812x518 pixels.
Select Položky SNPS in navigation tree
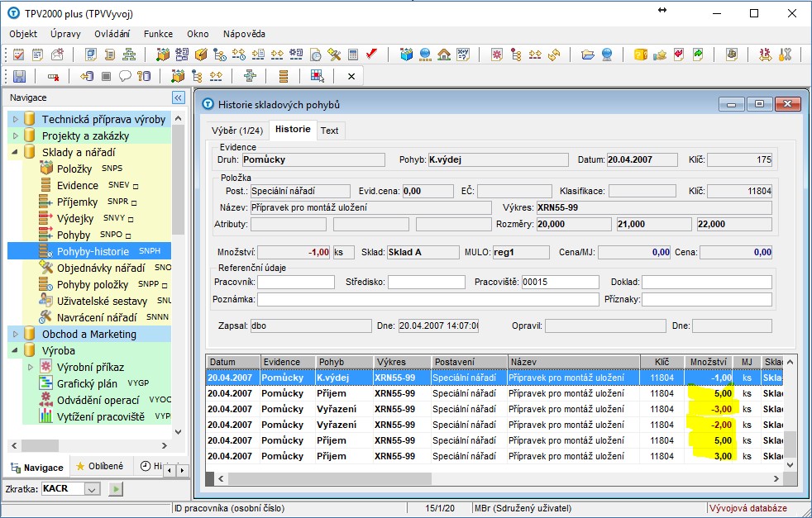pyautogui.click(x=81, y=169)
